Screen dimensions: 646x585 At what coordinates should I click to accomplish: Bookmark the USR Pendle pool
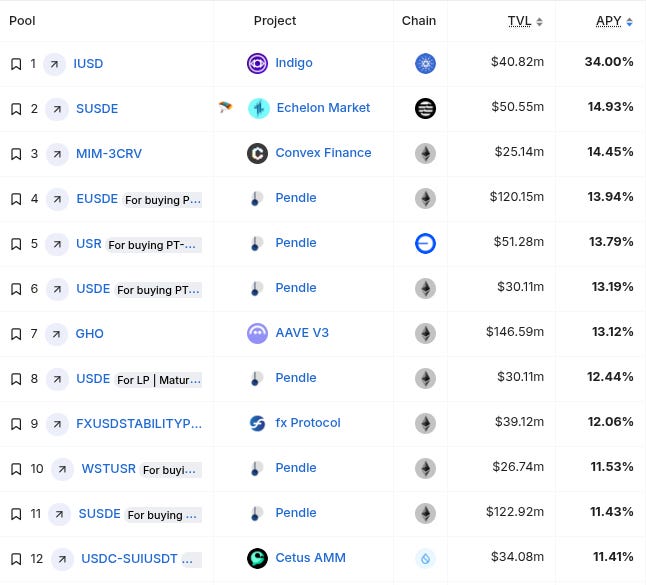click(16, 244)
